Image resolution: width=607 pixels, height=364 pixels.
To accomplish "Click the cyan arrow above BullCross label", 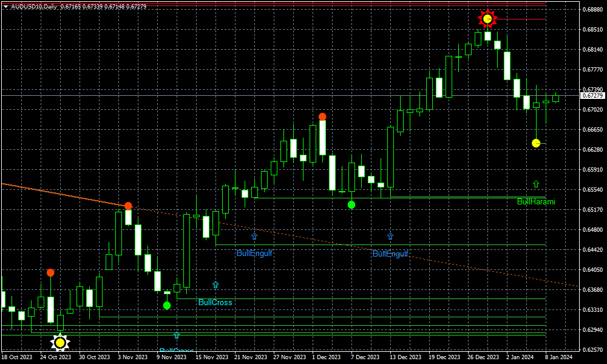I will (215, 285).
